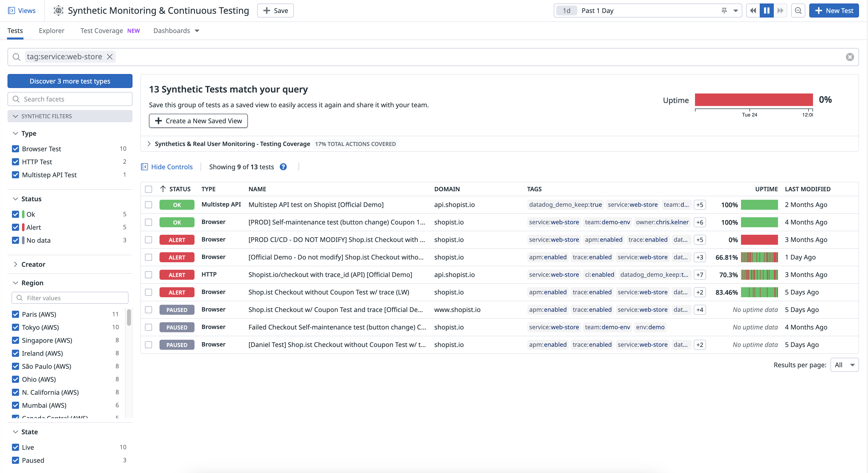Uncheck the Browser Test type filter
Image resolution: width=868 pixels, height=473 pixels.
[15, 148]
